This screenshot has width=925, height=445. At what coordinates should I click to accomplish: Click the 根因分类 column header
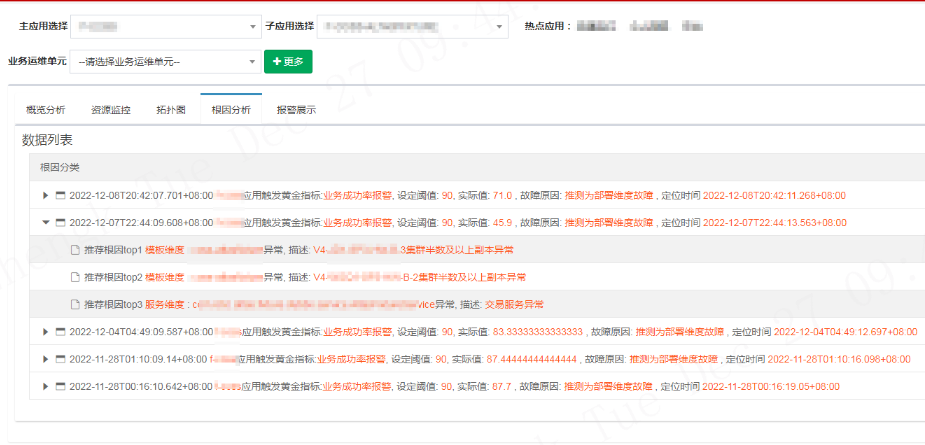(60, 168)
